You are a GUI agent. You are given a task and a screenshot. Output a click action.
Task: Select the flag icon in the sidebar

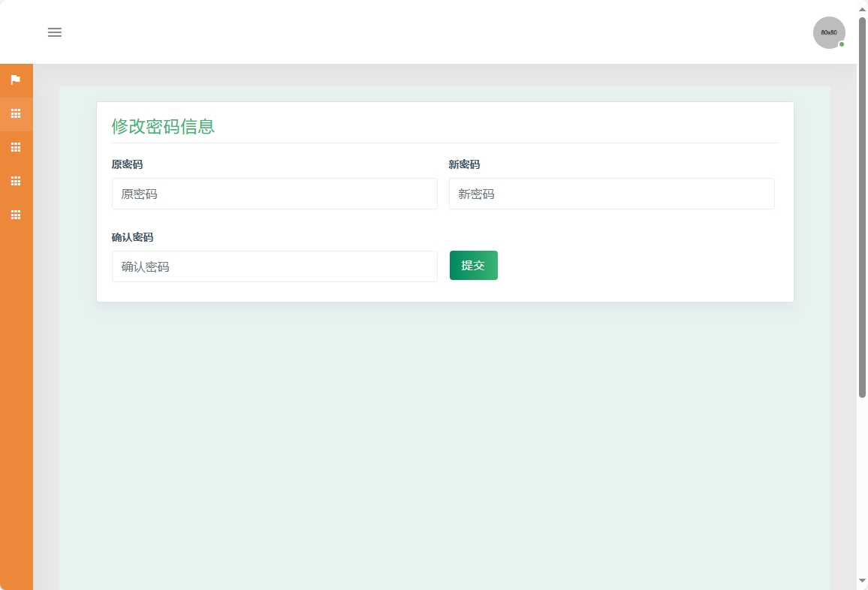(16, 80)
